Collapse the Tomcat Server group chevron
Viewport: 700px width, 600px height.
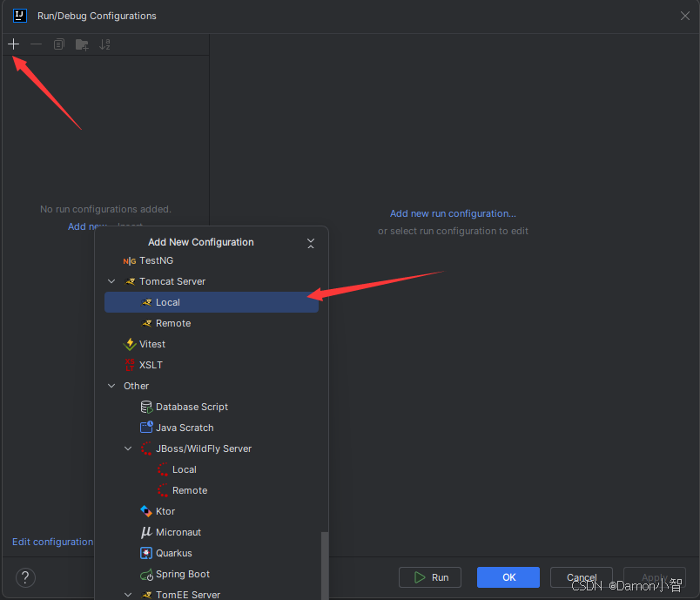pyautogui.click(x=111, y=281)
